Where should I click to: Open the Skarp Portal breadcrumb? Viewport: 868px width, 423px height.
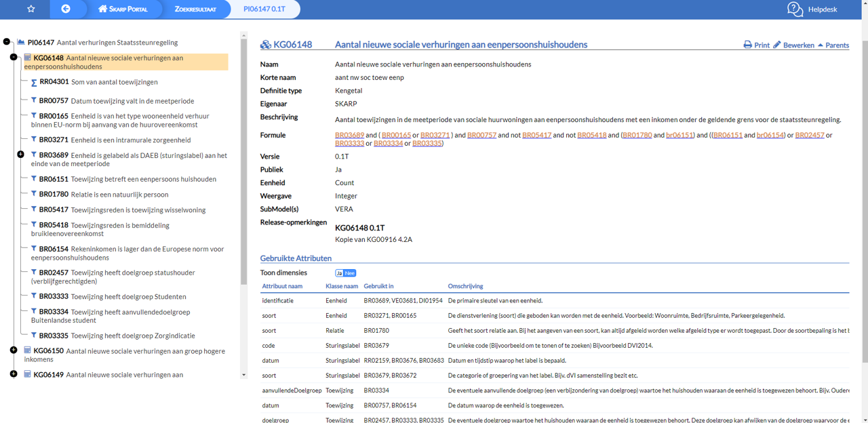(122, 9)
